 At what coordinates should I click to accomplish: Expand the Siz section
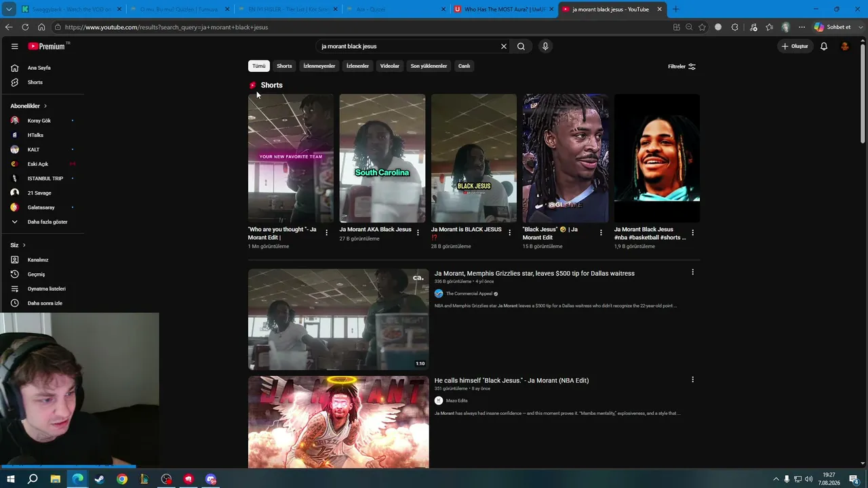[x=18, y=245]
